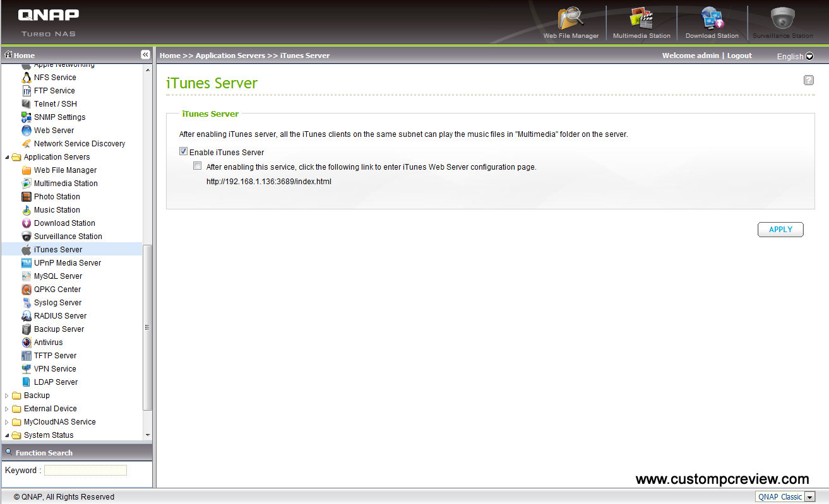
Task: Click the QPKG Center icon
Action: pos(27,290)
